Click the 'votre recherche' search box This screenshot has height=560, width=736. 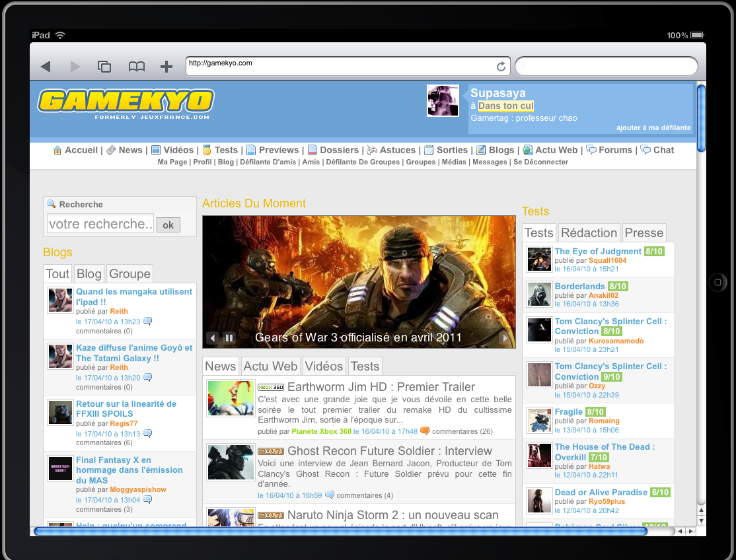(x=100, y=224)
